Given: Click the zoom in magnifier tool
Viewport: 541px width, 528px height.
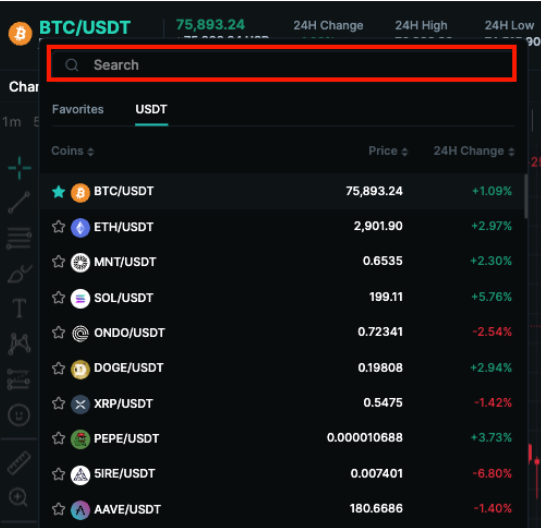Looking at the screenshot, I should point(18,497).
